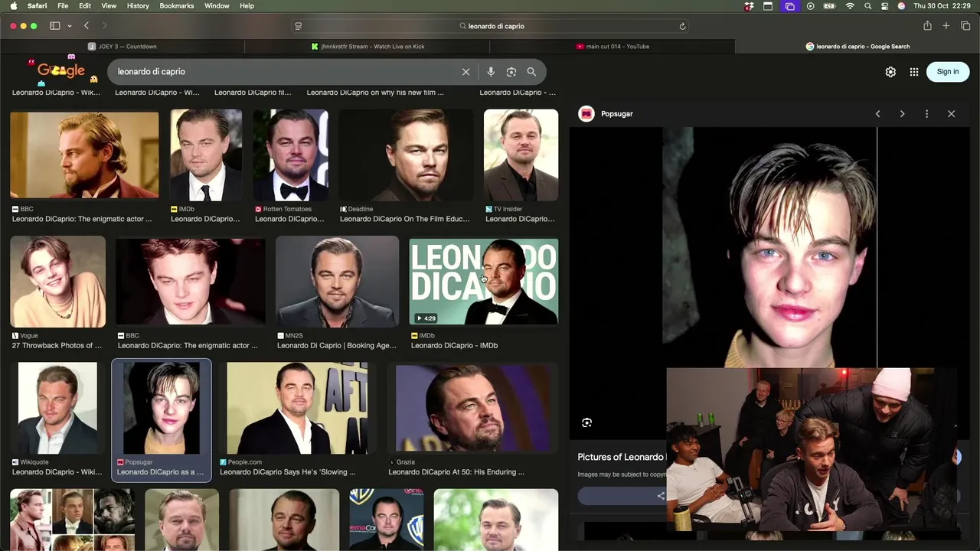Open macOS Control Center

tap(885, 6)
